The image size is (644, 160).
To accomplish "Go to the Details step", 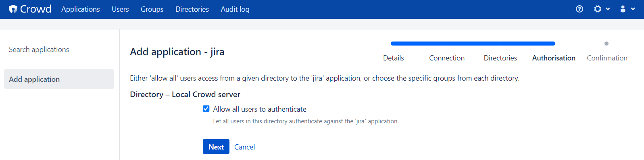I will coord(394,58).
